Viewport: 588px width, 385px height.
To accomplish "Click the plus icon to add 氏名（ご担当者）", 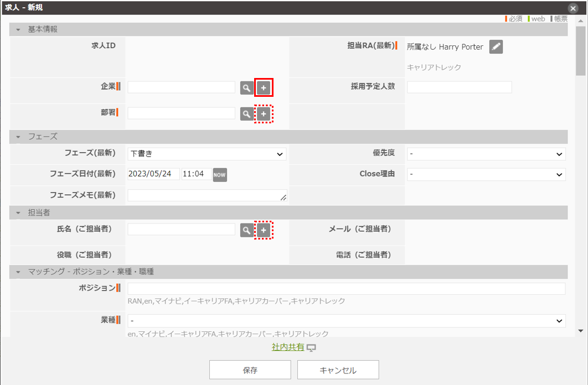I will coord(264,230).
